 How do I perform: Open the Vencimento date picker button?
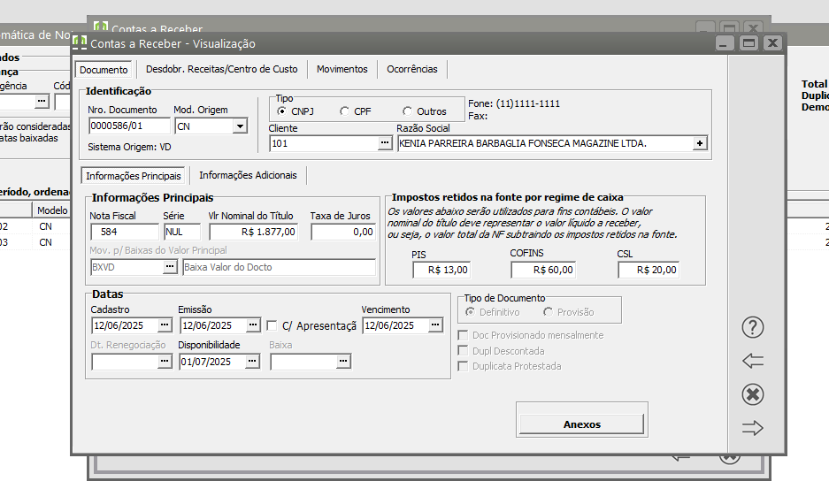pyautogui.click(x=435, y=325)
